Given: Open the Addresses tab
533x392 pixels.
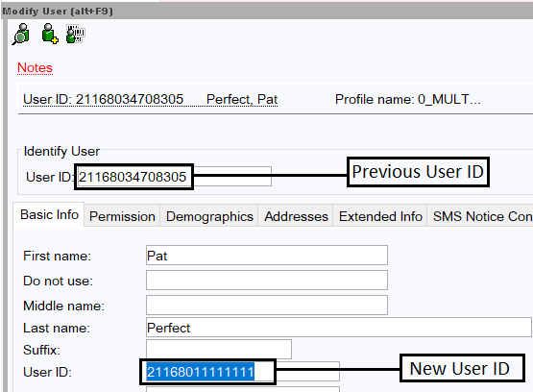Looking at the screenshot, I should [296, 216].
